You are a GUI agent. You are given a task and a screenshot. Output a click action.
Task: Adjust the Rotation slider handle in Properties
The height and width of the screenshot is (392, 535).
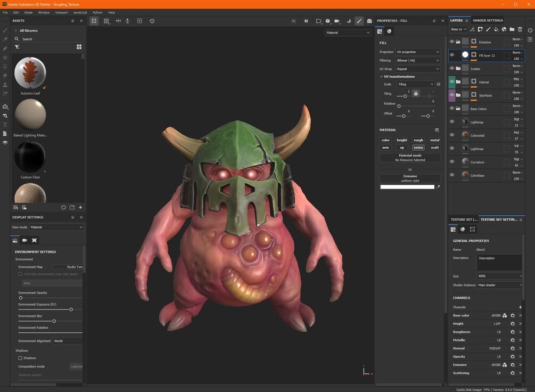pos(399,106)
